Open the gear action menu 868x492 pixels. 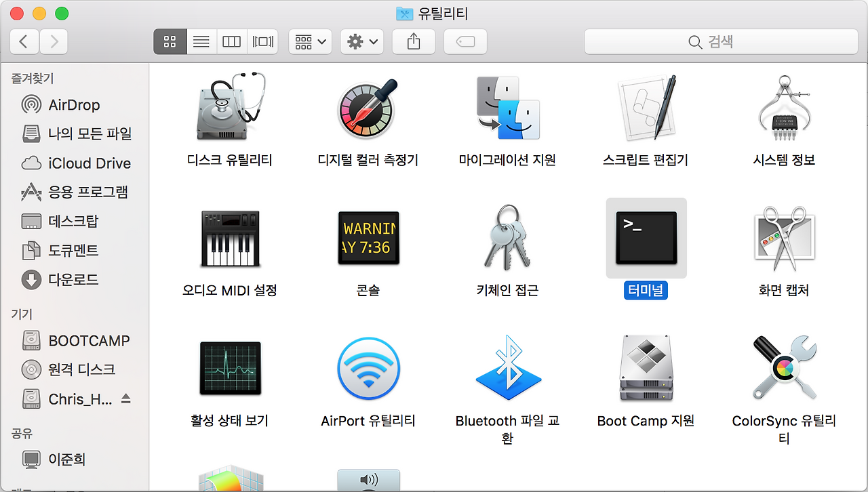coord(362,42)
